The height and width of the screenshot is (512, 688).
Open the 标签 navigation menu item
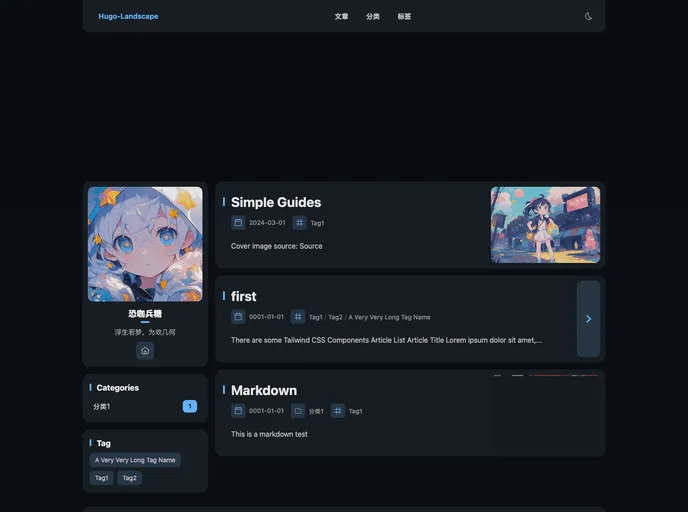(x=404, y=17)
